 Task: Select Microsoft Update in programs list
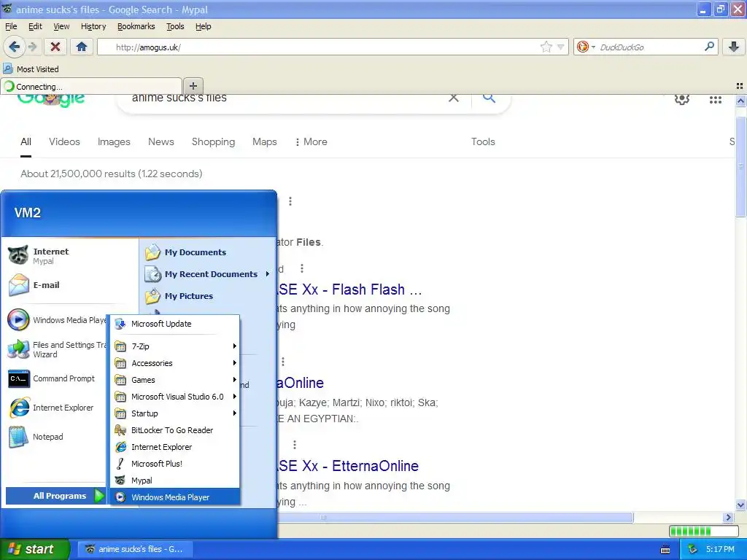click(x=175, y=324)
